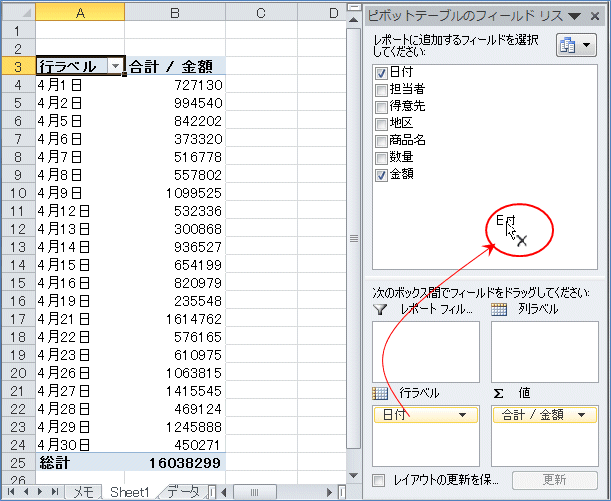Enable the レイアウトの更新を保留 checkbox
The height and width of the screenshot is (501, 611).
(378, 480)
